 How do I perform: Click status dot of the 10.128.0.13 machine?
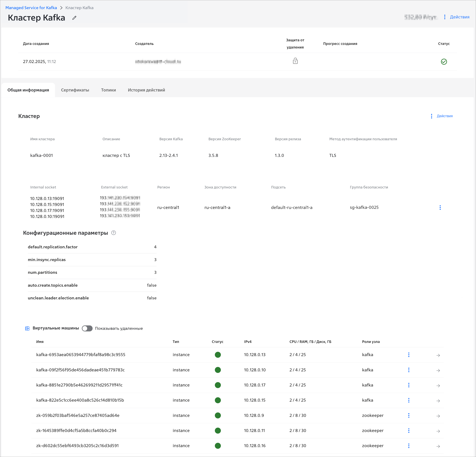pos(218,355)
